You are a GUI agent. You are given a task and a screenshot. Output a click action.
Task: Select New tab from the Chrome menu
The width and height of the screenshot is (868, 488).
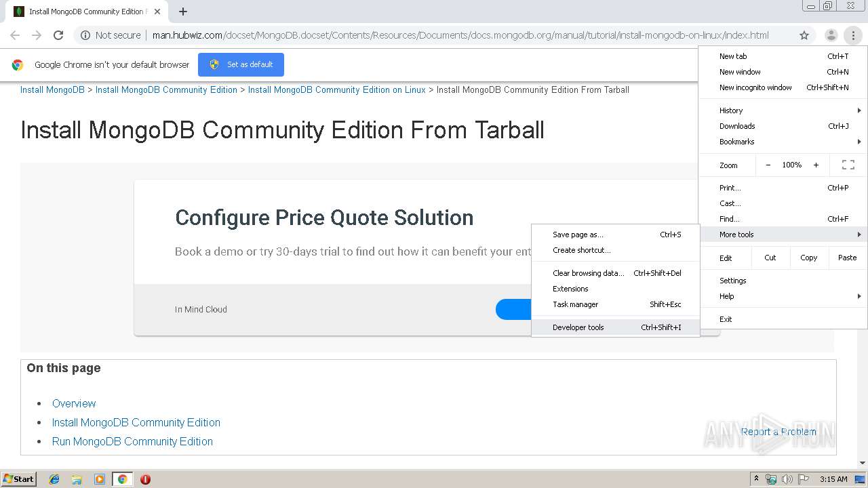[x=783, y=56]
